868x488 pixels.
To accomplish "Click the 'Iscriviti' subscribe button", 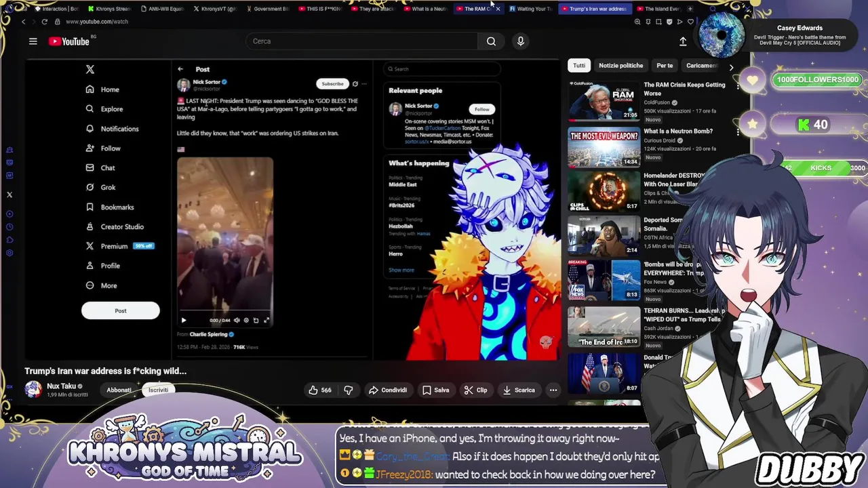I will pyautogui.click(x=158, y=390).
